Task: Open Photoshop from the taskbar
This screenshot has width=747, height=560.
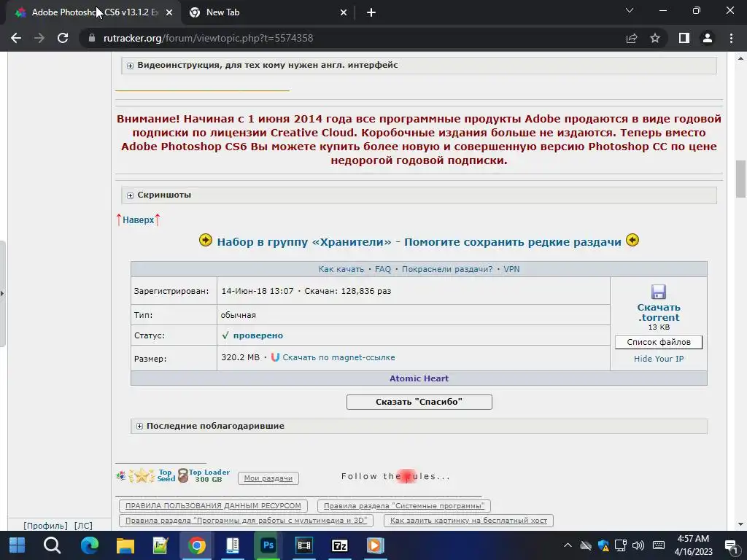Action: [268, 545]
